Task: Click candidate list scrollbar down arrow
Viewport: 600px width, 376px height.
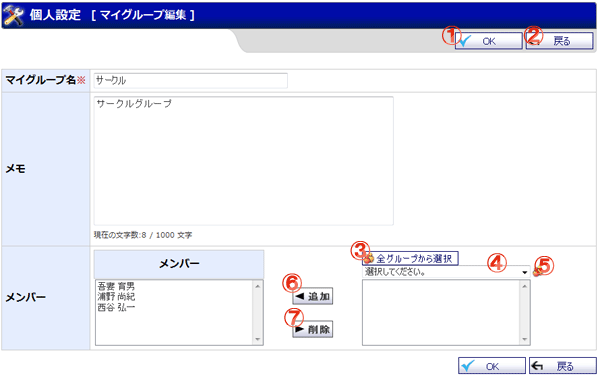Action: coord(525,339)
